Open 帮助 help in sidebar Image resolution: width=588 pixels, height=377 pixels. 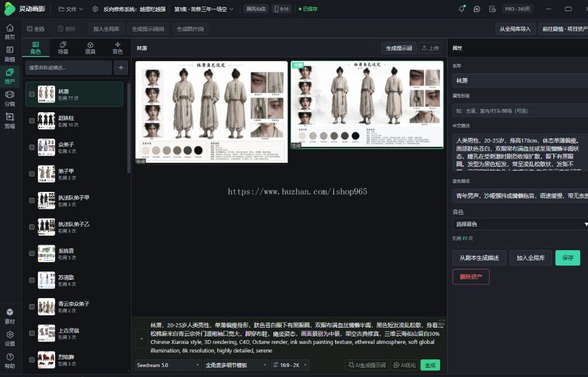click(10, 361)
